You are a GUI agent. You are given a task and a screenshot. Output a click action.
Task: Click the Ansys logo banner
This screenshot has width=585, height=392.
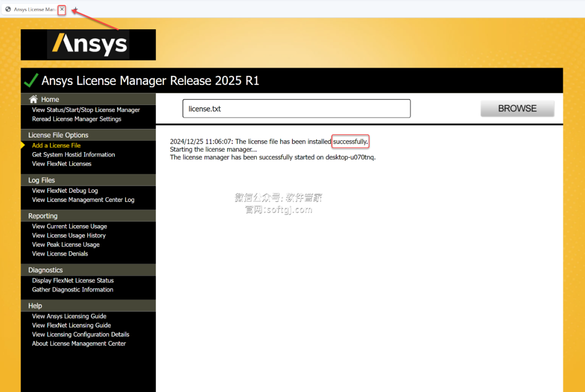(x=88, y=45)
